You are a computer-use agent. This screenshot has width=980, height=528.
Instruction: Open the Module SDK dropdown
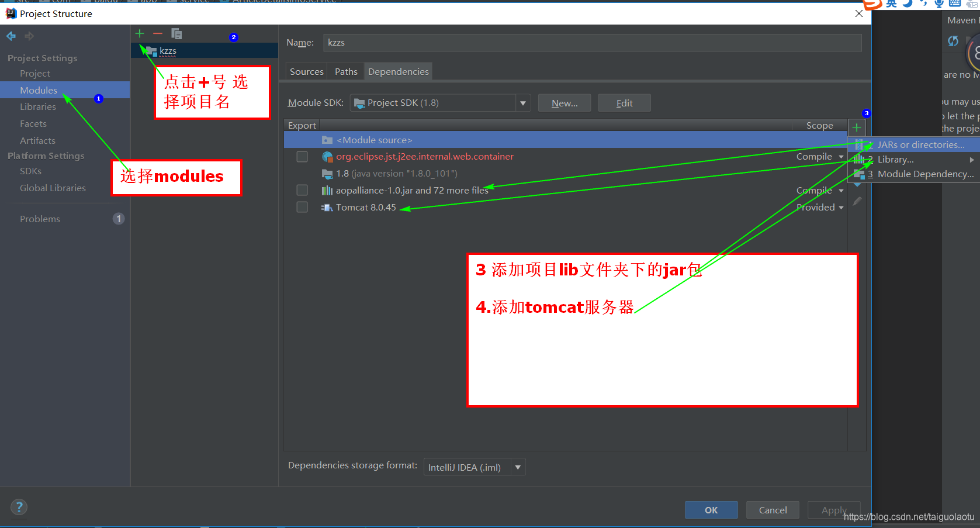click(523, 103)
